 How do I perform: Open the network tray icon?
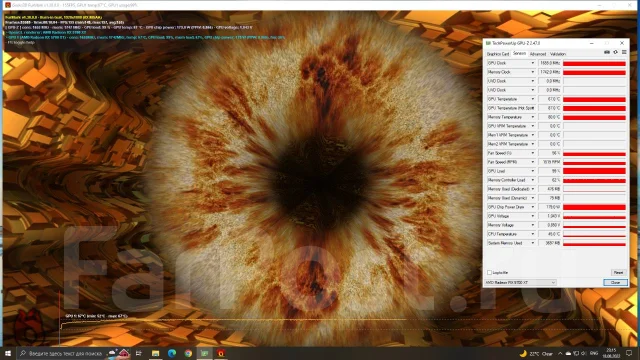576,353
